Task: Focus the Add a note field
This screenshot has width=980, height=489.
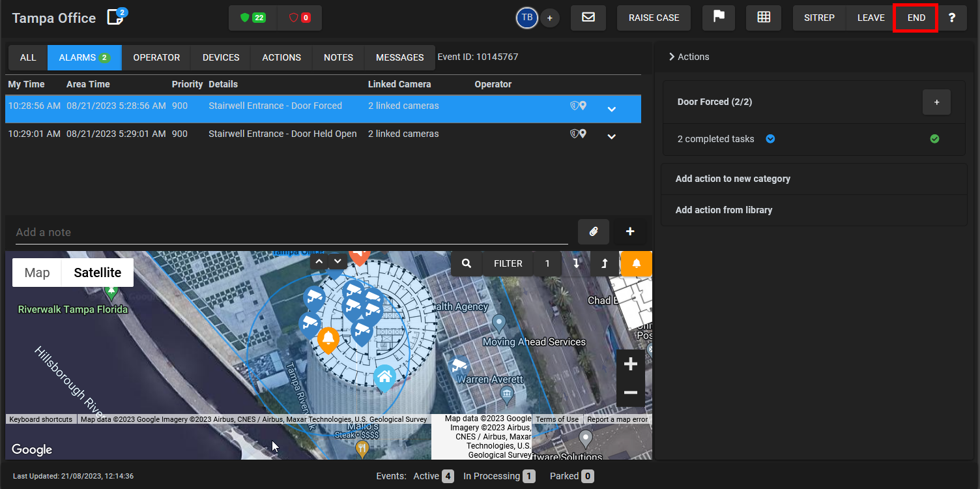Action: click(x=291, y=232)
